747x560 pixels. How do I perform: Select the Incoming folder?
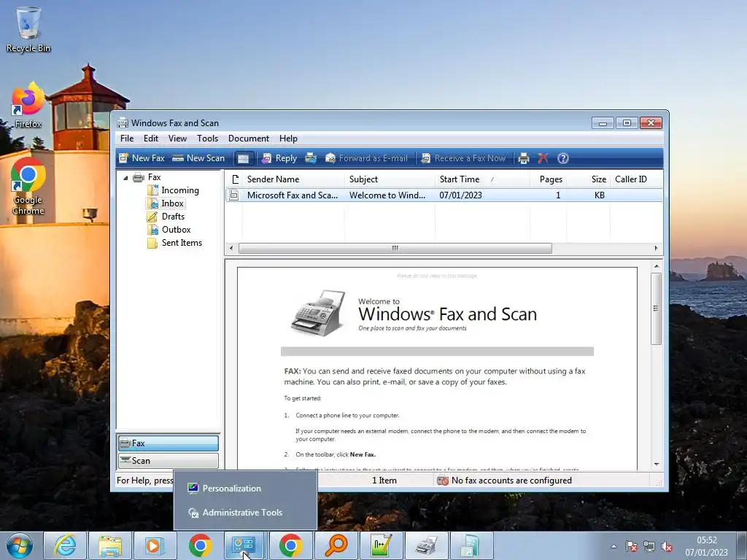180,190
